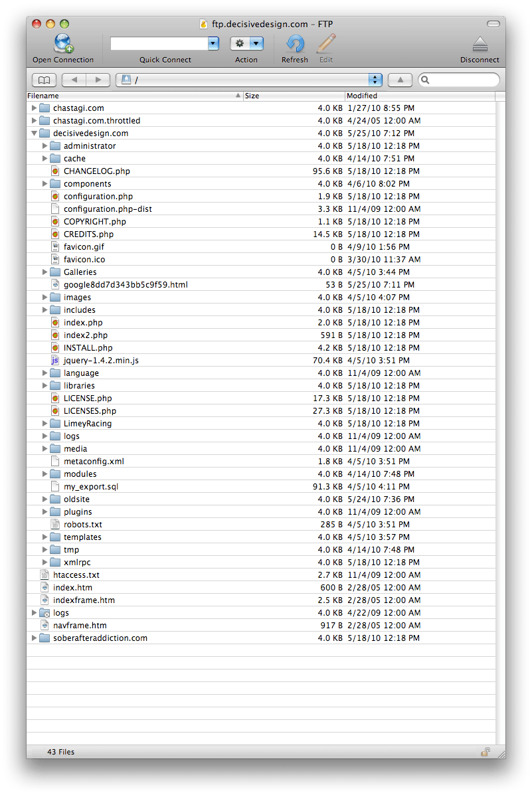The image size is (532, 795).
Task: Select the tmp folder row
Action: click(261, 550)
